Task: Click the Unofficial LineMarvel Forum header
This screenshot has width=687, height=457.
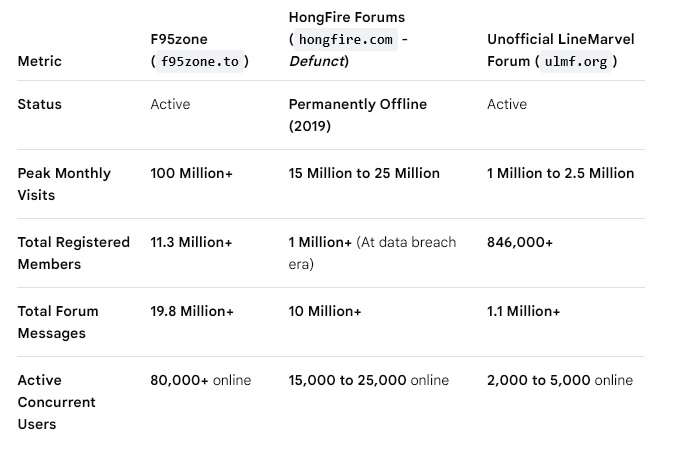Action: [560, 50]
